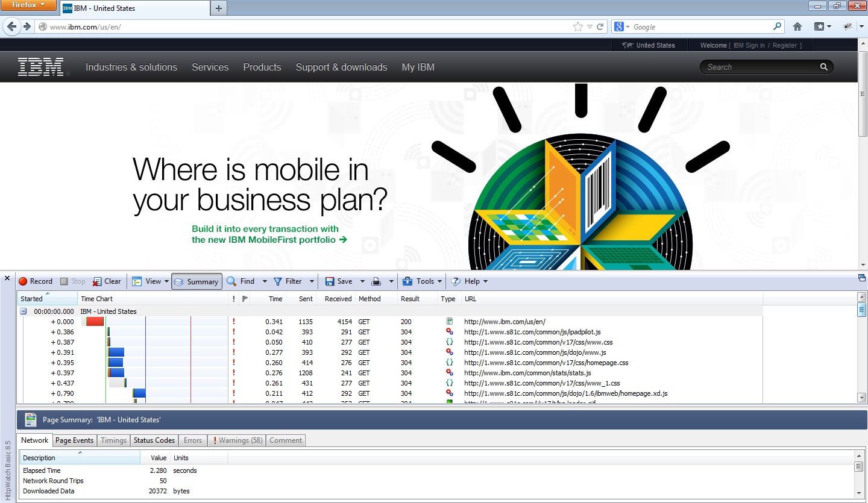Open the Filter dropdown arrow

coord(312,281)
